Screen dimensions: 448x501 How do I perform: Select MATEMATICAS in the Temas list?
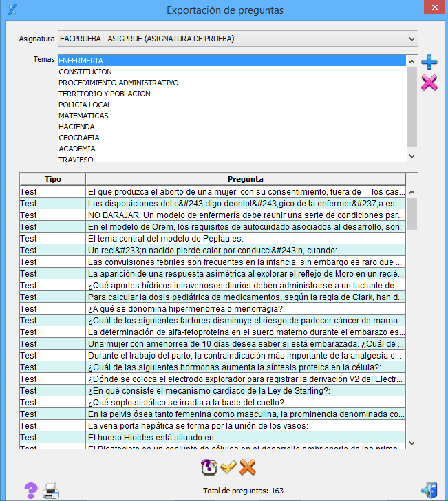pos(84,116)
